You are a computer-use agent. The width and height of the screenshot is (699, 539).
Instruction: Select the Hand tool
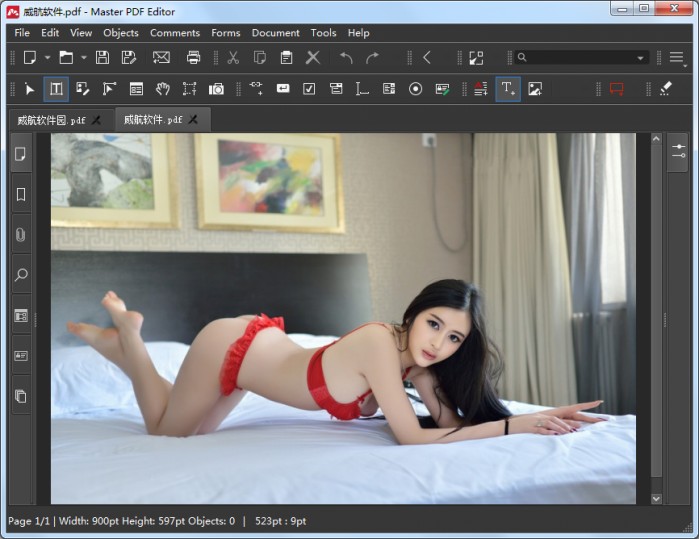pyautogui.click(x=162, y=89)
